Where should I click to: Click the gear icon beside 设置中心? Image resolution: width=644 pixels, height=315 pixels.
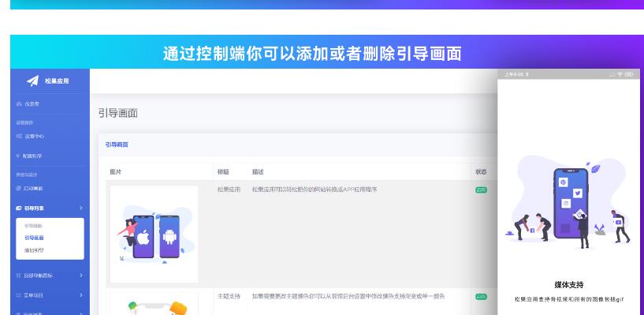tap(18, 136)
